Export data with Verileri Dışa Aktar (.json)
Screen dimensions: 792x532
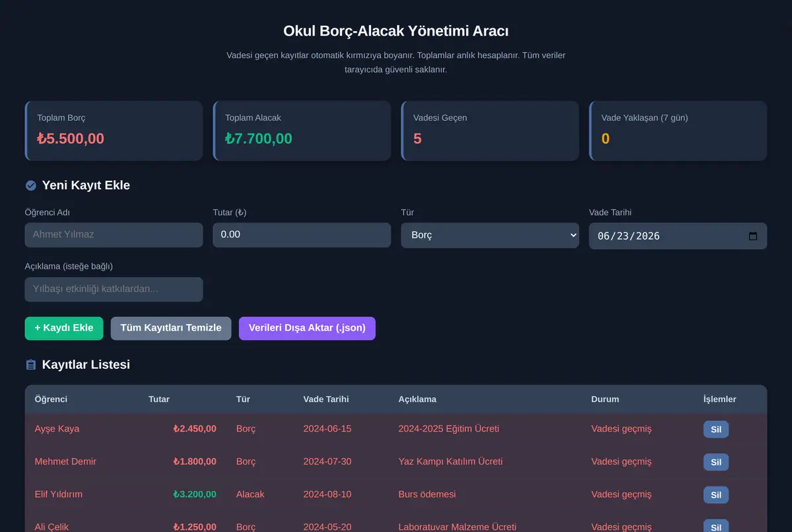307,328
